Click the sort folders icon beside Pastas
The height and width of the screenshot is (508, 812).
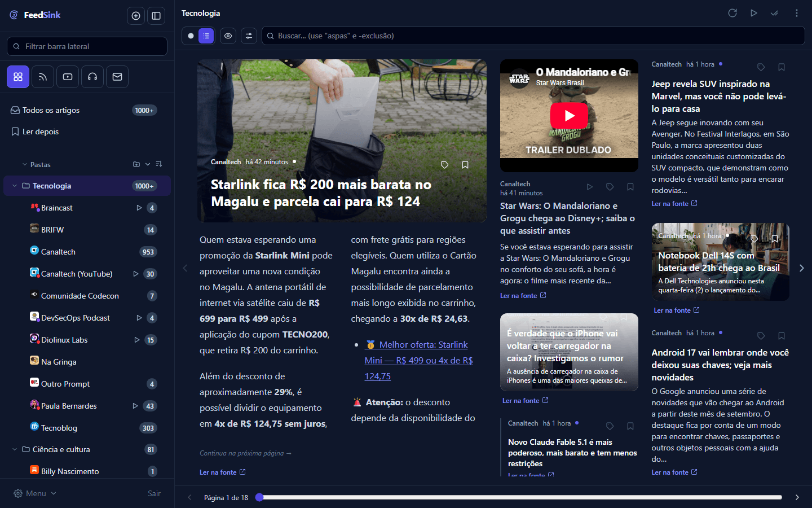(159, 164)
